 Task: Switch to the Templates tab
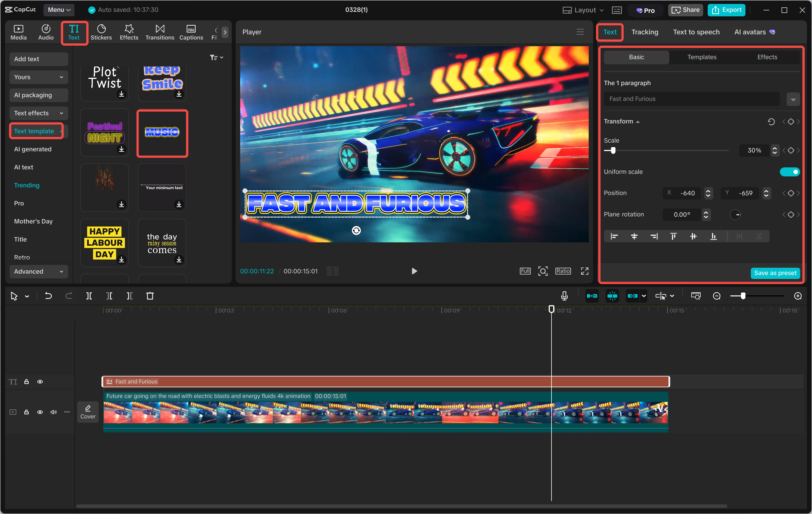coord(702,57)
